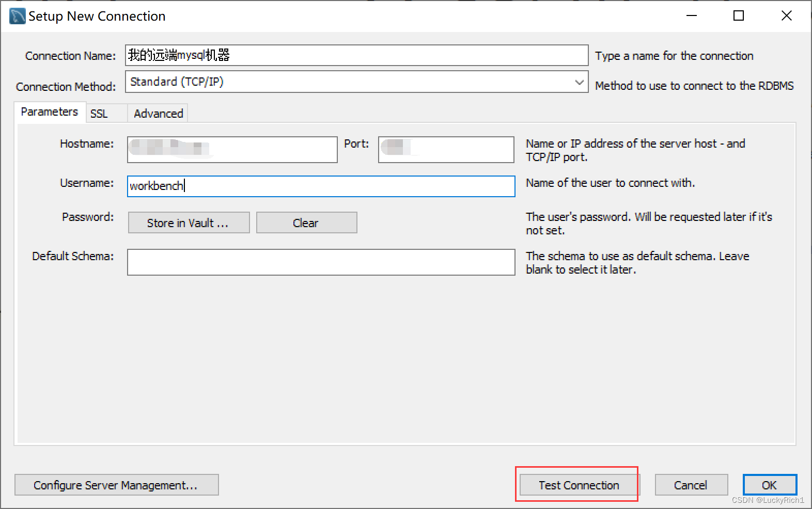
Task: Click the Clear password button
Action: pyautogui.click(x=306, y=223)
